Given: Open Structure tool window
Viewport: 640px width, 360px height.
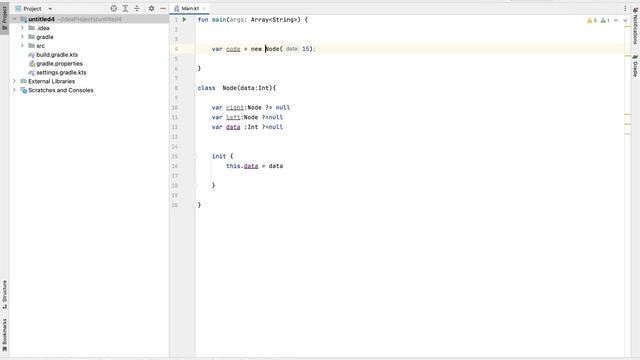Looking at the screenshot, I should pos(4,294).
